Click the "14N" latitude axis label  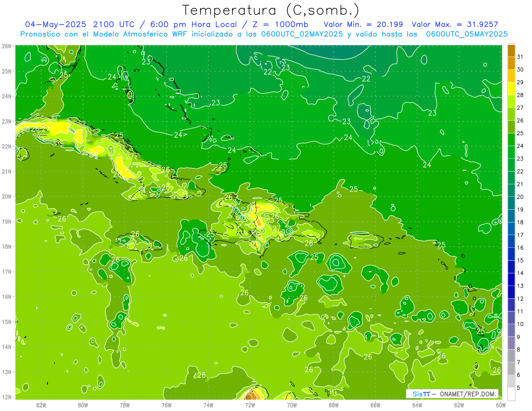[x=7, y=347]
